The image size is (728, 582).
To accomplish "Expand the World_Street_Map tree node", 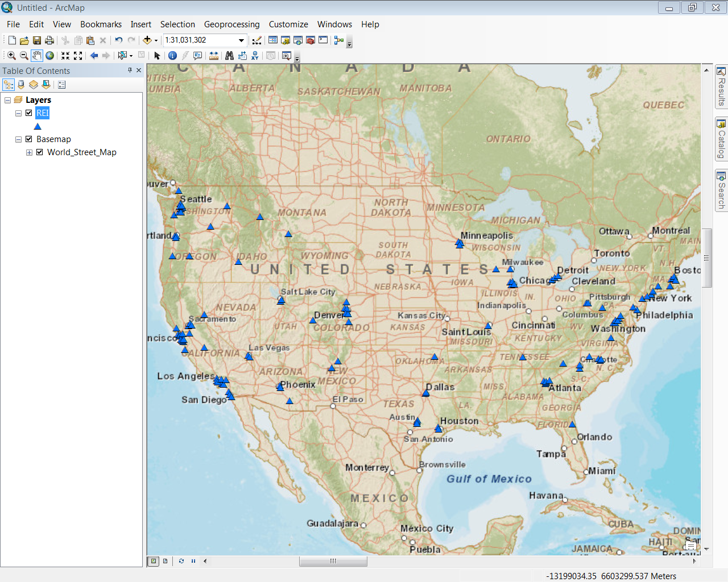I will pos(29,152).
